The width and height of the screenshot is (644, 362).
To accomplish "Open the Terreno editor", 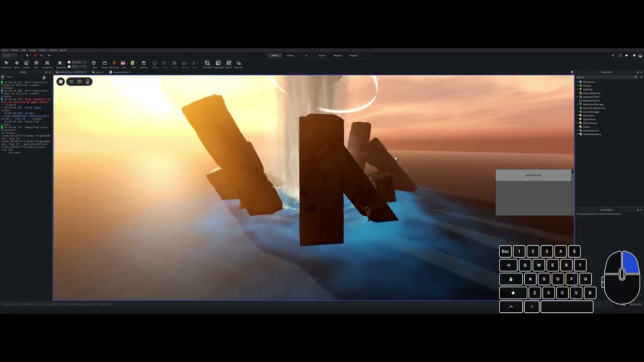I will (105, 64).
